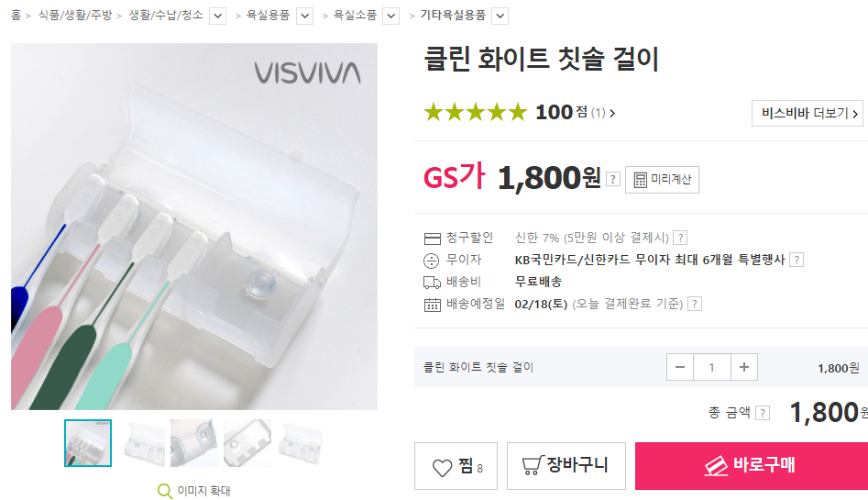
Task: Expand the 욕실용품 breadcrumb dropdown
Action: pos(305,17)
